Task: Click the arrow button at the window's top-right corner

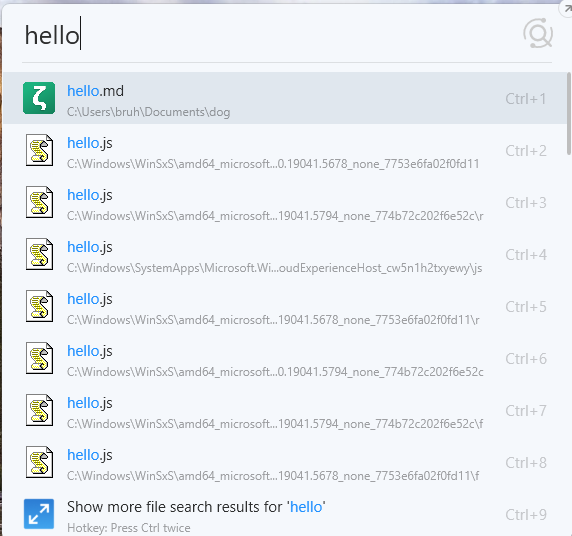Action: click(x=566, y=8)
